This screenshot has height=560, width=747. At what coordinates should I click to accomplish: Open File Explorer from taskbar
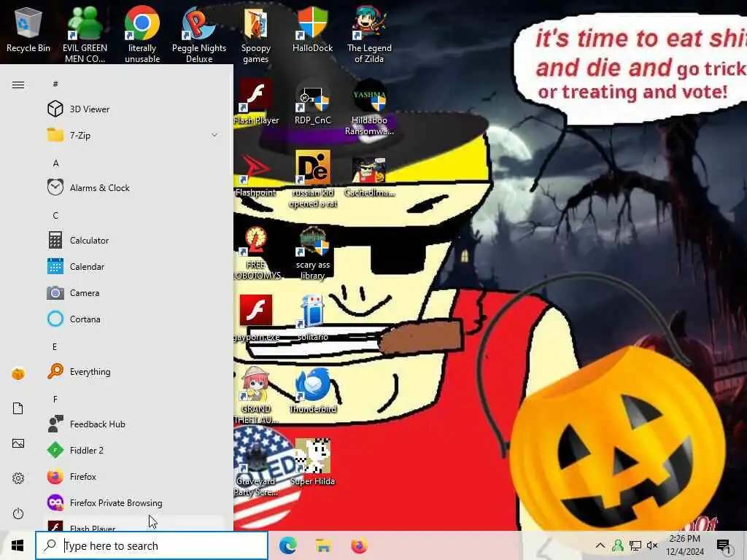coord(323,545)
